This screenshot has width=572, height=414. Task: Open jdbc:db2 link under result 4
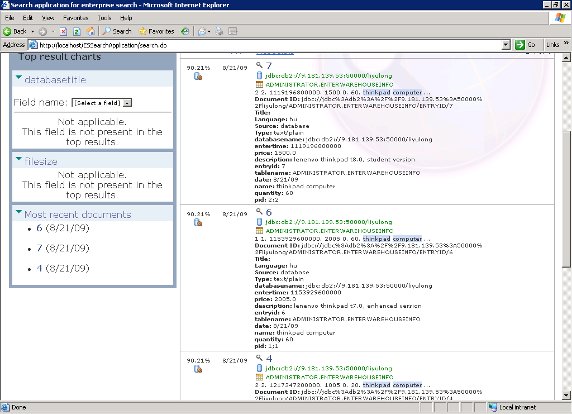pos(329,368)
